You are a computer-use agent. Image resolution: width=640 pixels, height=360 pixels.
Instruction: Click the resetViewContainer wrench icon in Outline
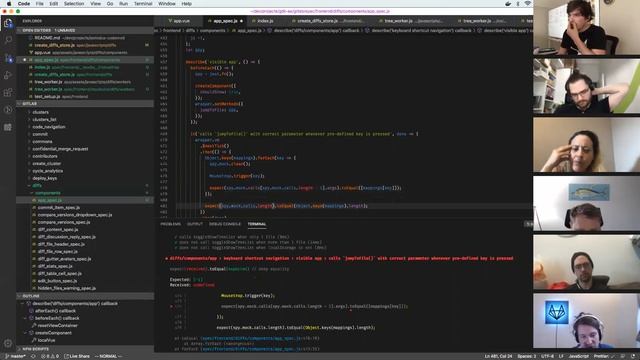coord(34,326)
